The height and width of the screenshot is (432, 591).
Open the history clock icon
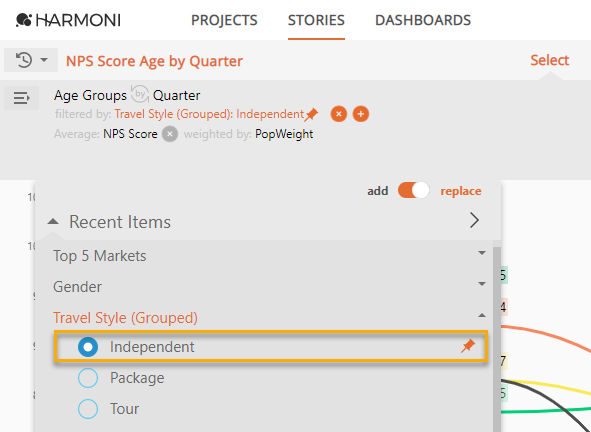[x=24, y=60]
